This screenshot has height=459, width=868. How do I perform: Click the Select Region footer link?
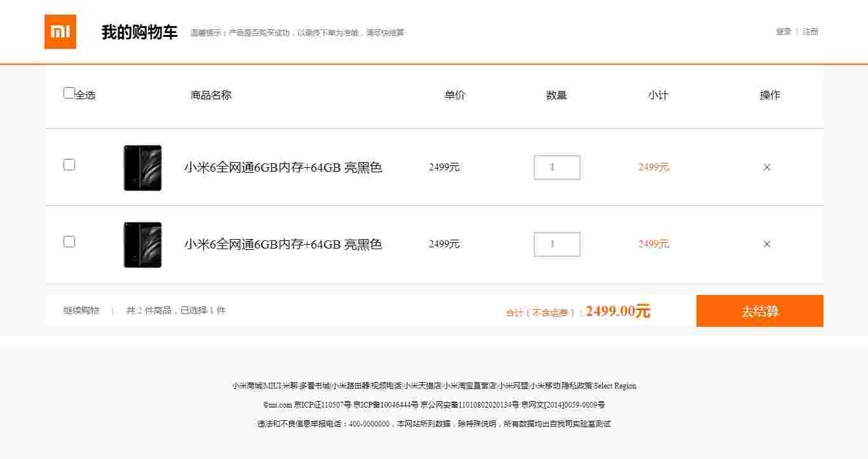pyautogui.click(x=615, y=386)
